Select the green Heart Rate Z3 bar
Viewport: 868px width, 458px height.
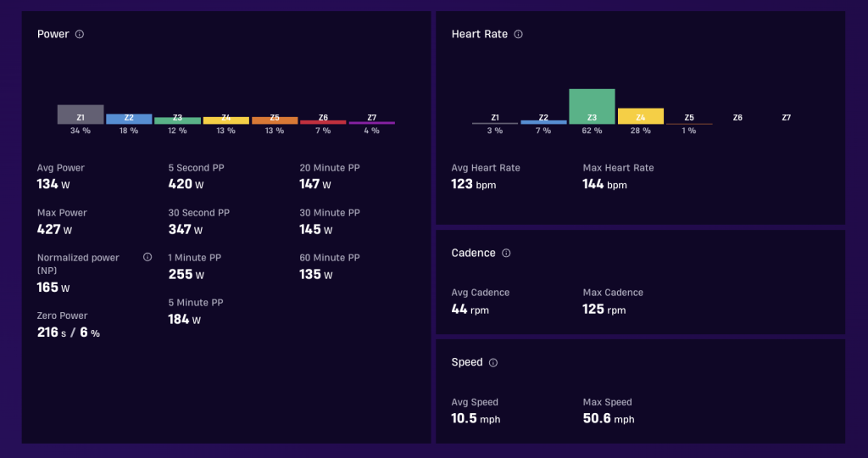point(592,106)
